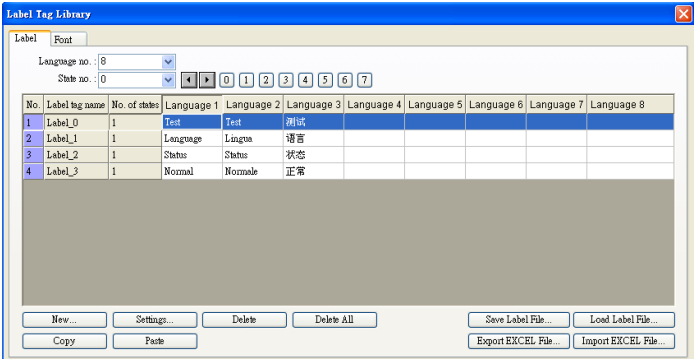Select row number 1 header

[x=33, y=122]
